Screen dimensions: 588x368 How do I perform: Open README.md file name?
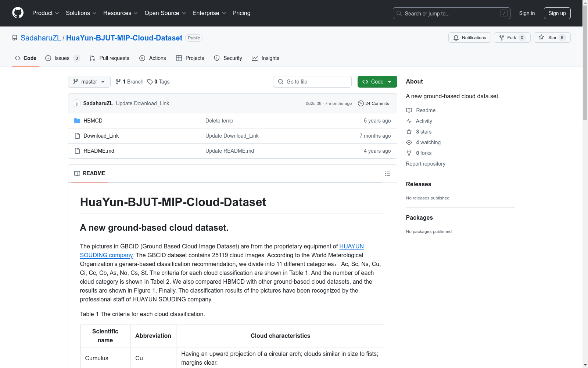(99, 151)
